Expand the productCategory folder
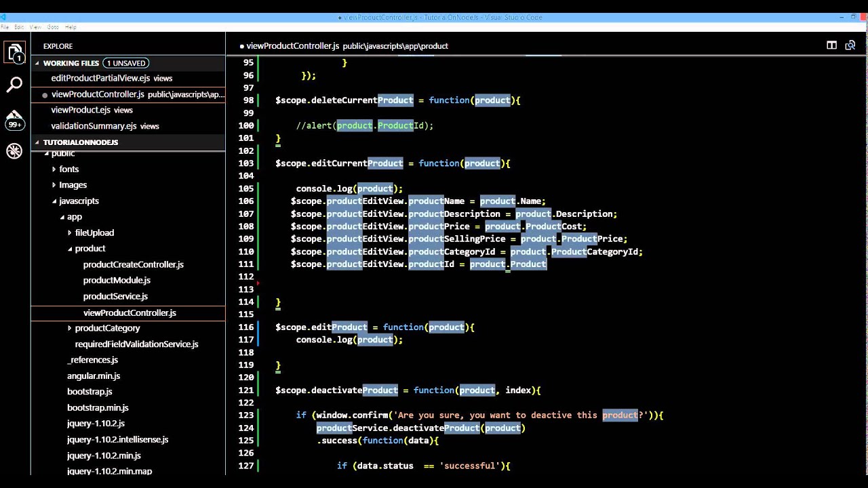This screenshot has width=868, height=488. coord(69,328)
